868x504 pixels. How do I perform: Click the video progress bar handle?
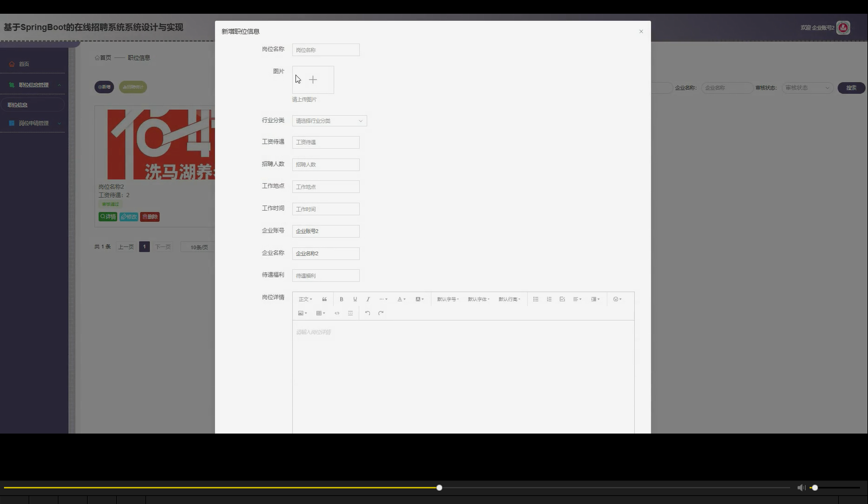coord(439,487)
